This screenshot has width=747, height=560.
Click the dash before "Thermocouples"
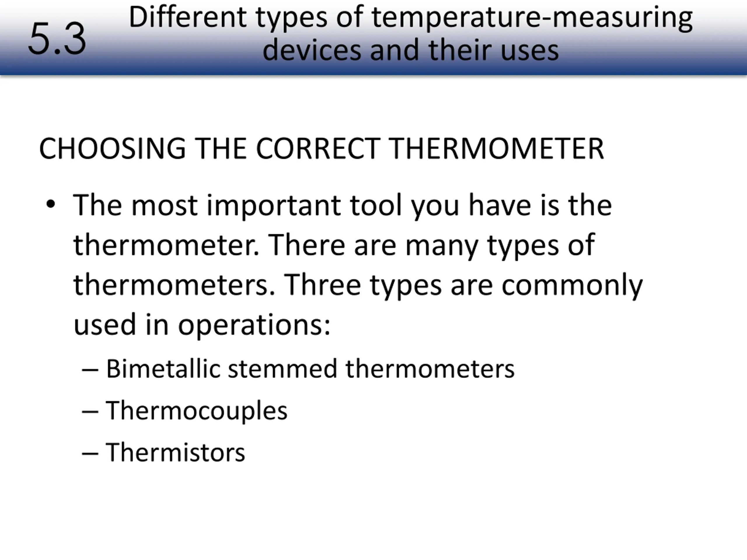pos(90,412)
